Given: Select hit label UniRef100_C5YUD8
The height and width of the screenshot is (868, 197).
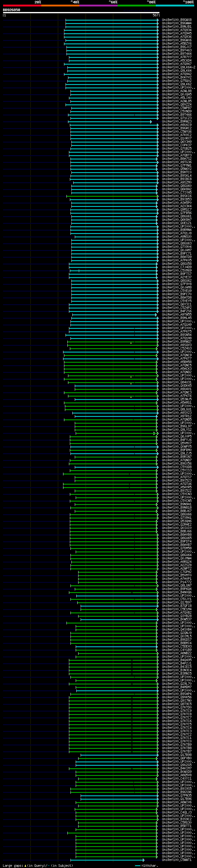Looking at the screenshot, I should pyautogui.click(x=177, y=467).
